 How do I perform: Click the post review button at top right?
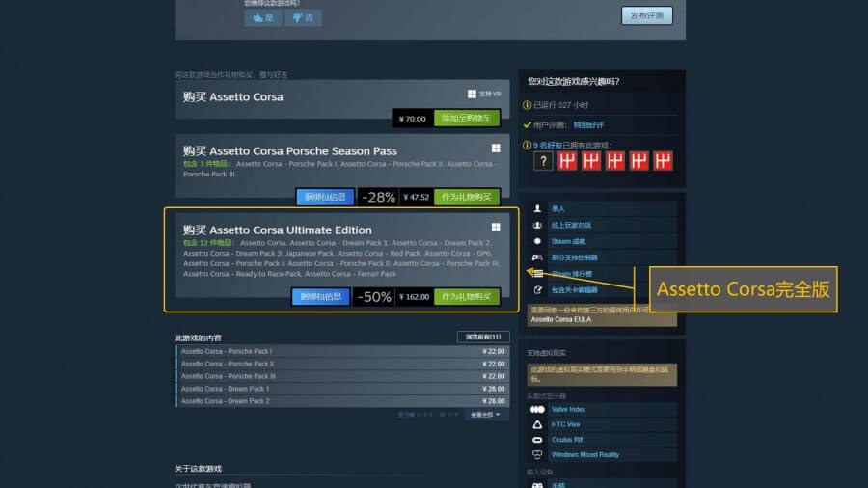[646, 15]
